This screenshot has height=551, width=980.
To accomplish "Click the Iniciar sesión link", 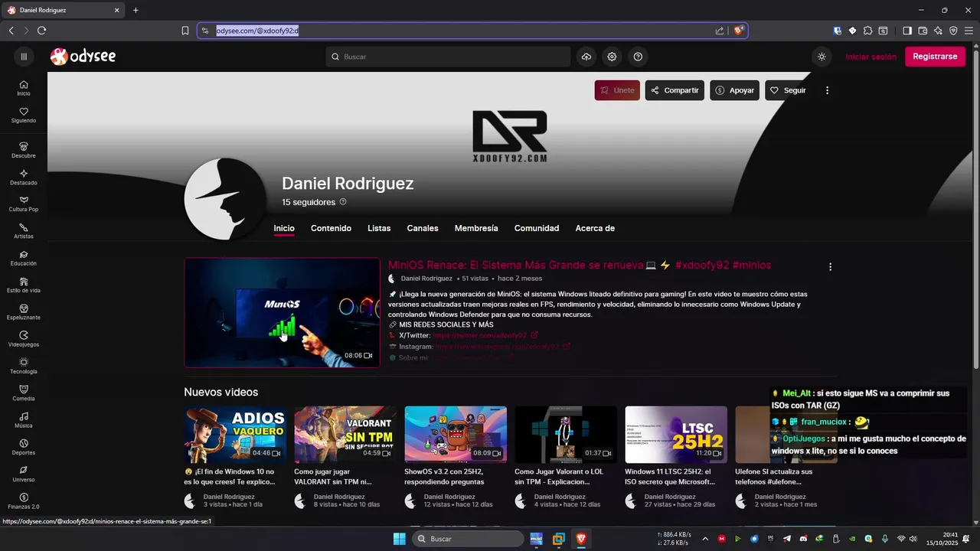I will coord(871,57).
